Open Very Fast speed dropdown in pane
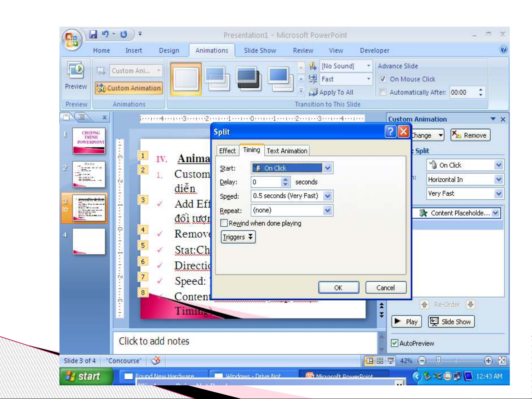Viewport: 532px width, 399px height. [x=499, y=193]
